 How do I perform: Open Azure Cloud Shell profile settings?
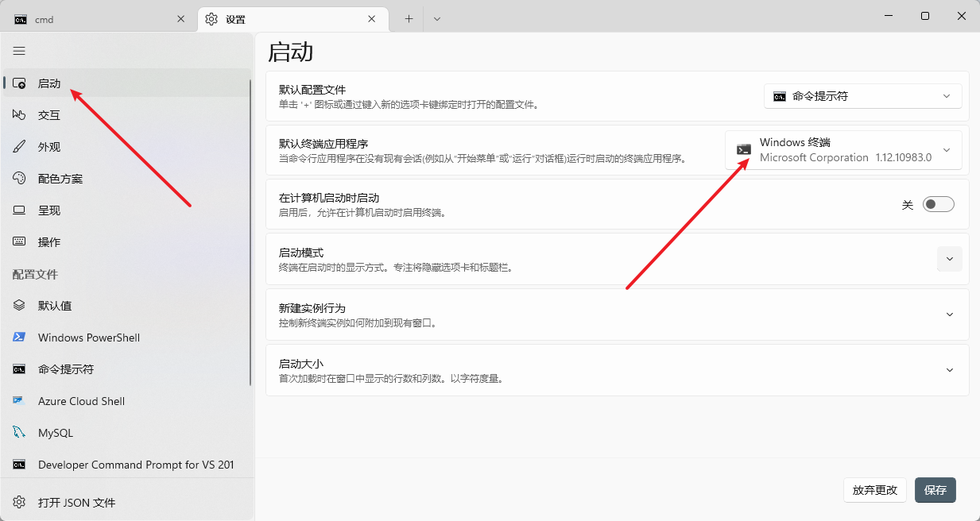coord(127,401)
